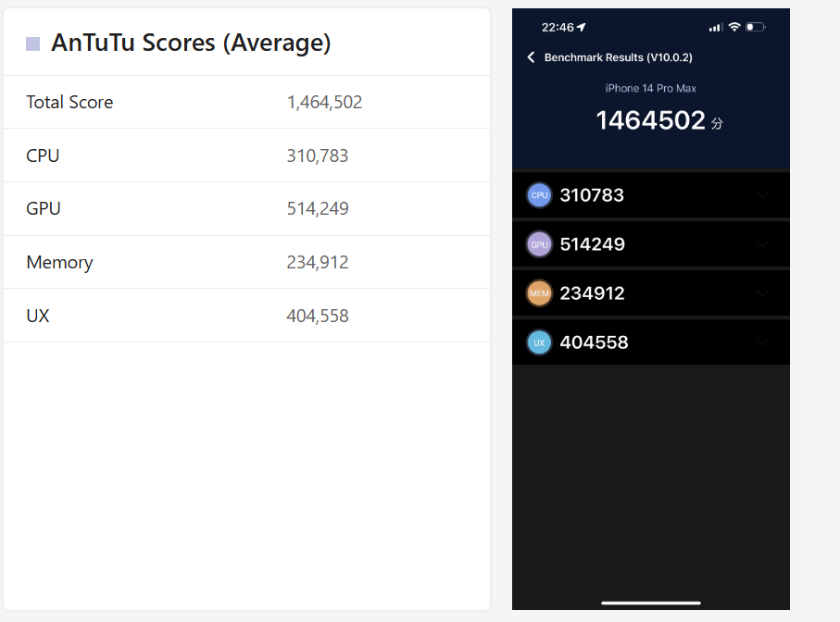Expand the GPU 514249 row chevron

click(x=763, y=244)
